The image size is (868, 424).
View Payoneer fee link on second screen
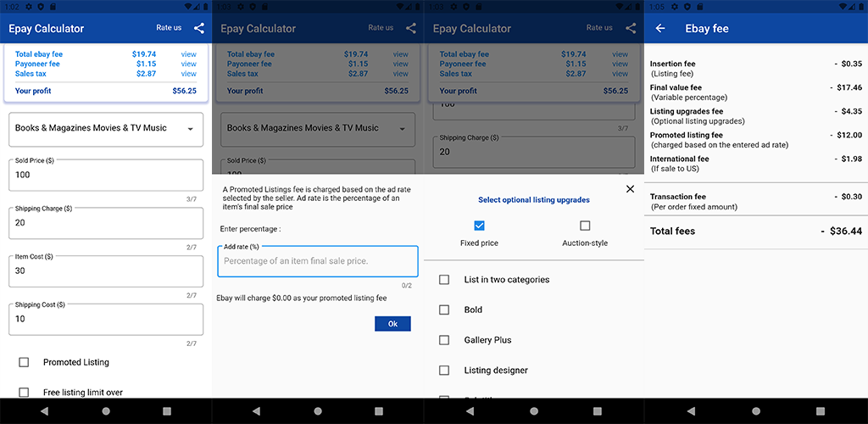tap(401, 64)
